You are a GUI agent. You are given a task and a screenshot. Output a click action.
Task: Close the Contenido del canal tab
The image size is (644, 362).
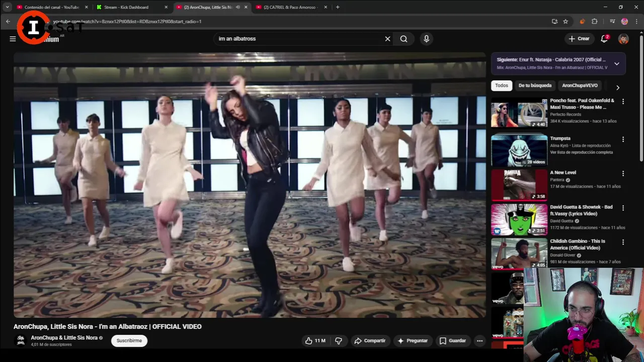coord(87,7)
